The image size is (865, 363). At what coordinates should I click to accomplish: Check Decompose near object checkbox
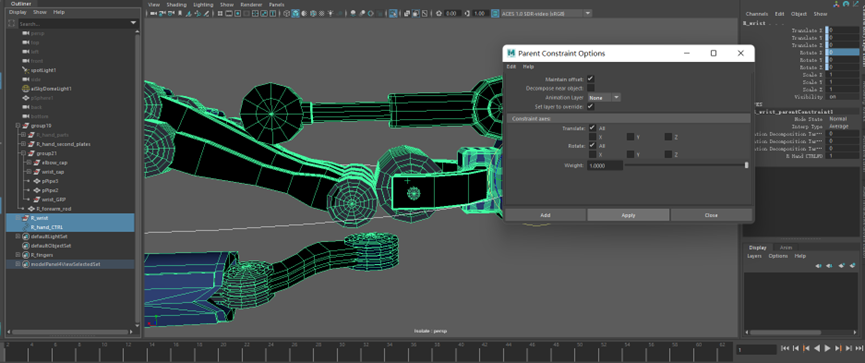click(x=591, y=88)
